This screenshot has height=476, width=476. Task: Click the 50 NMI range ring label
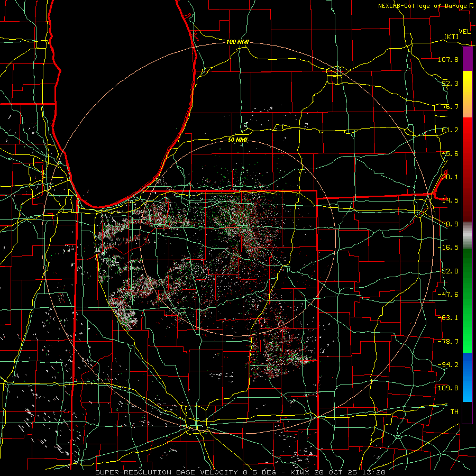pos(237,140)
